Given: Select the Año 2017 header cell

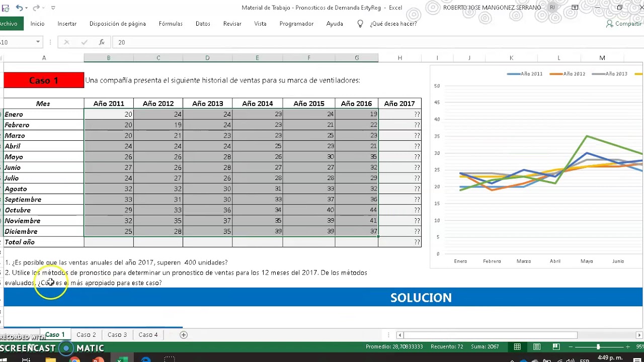Looking at the screenshot, I should point(399,104).
